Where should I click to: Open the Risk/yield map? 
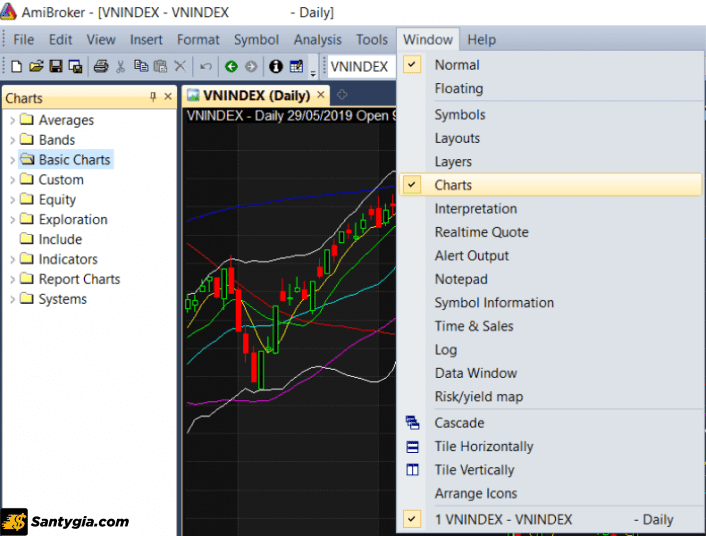coord(550,396)
